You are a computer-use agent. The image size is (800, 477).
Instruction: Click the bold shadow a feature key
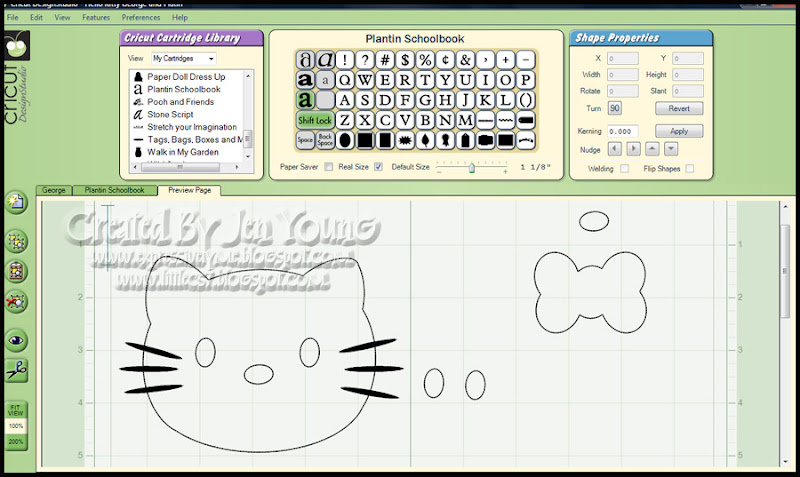click(x=305, y=80)
